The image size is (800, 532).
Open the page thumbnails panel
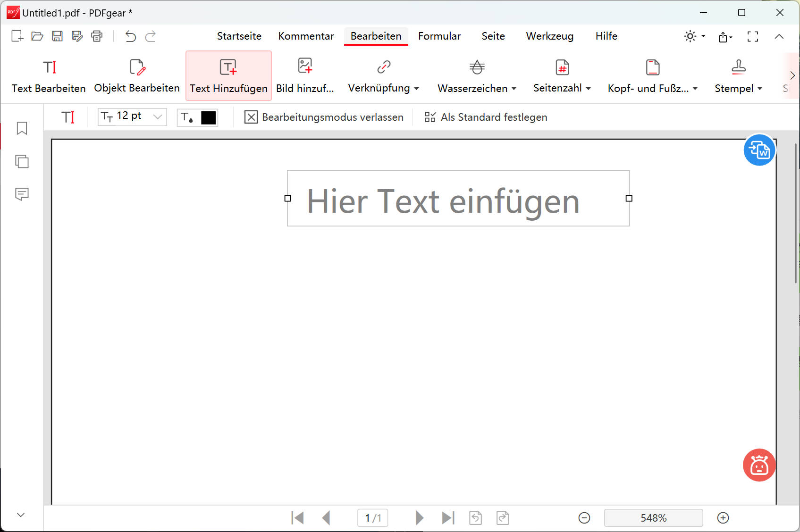21,161
